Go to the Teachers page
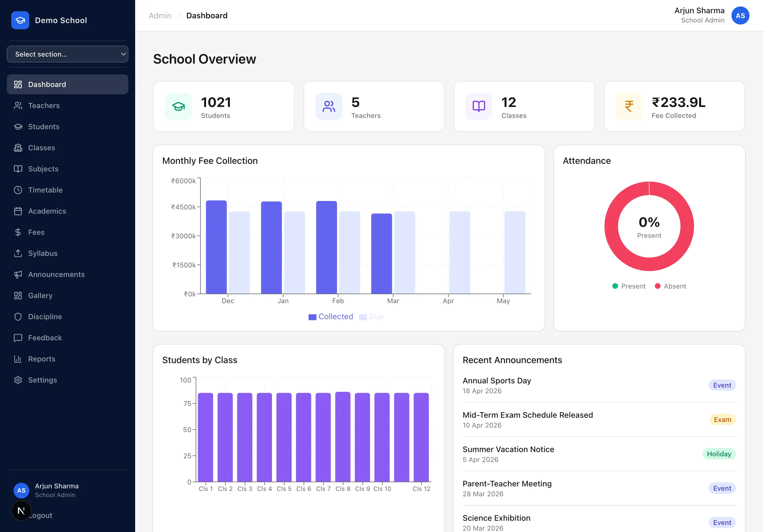 (68, 106)
